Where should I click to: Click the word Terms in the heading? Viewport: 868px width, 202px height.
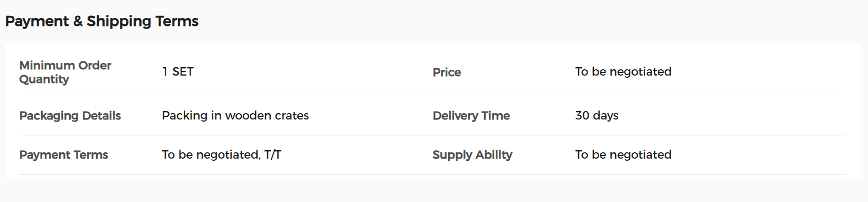tap(177, 21)
